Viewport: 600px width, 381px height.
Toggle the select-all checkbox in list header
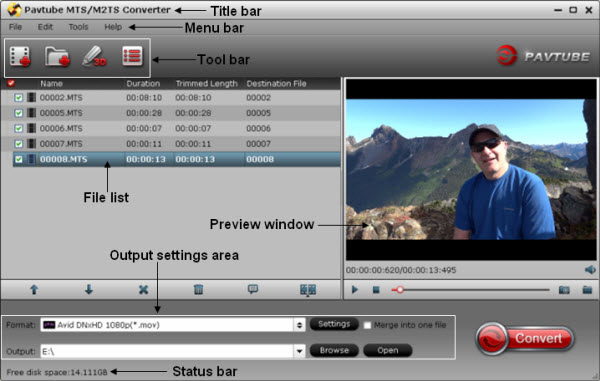[x=11, y=83]
